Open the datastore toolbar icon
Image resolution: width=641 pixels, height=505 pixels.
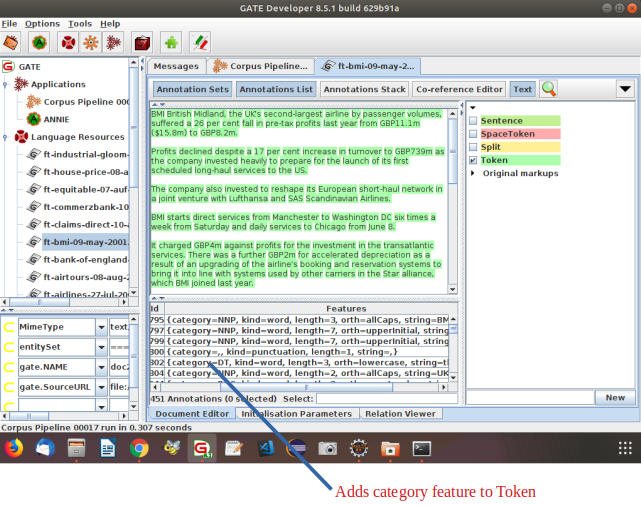coord(142,43)
